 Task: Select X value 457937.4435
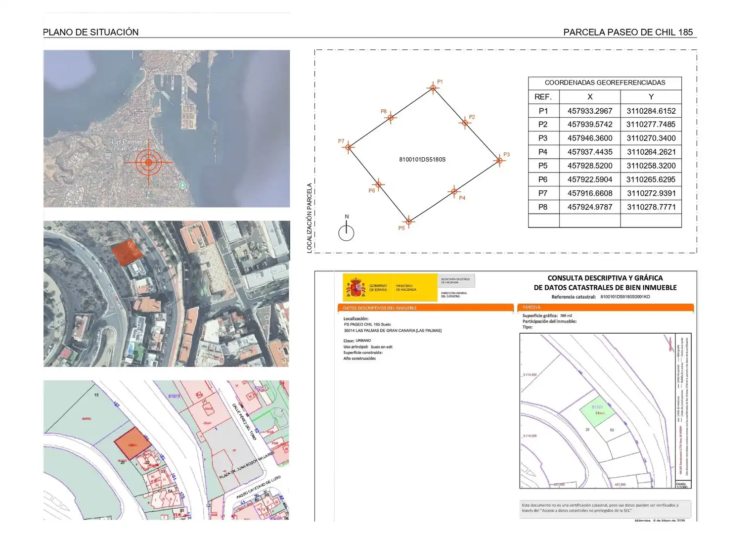point(590,152)
